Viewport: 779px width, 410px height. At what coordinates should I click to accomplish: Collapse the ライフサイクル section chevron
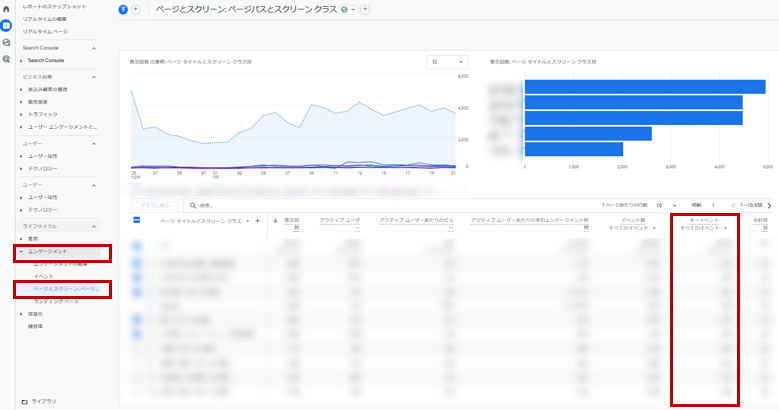tap(93, 227)
